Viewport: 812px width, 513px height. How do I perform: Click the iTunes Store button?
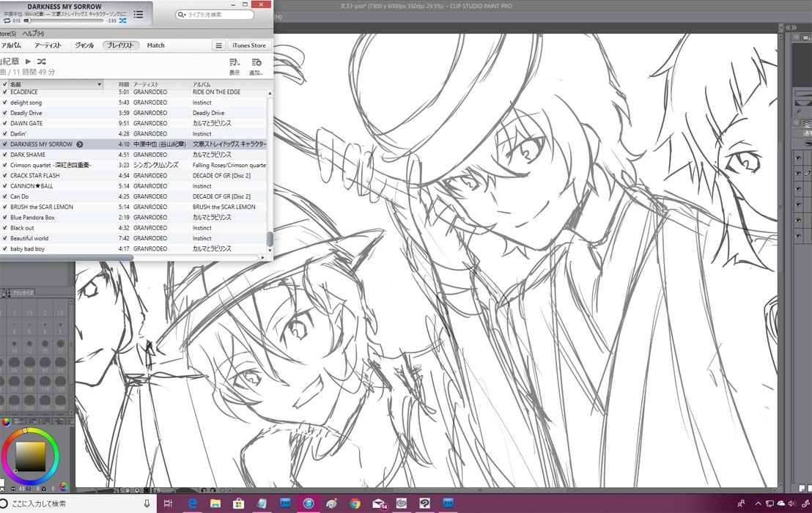[x=249, y=45]
